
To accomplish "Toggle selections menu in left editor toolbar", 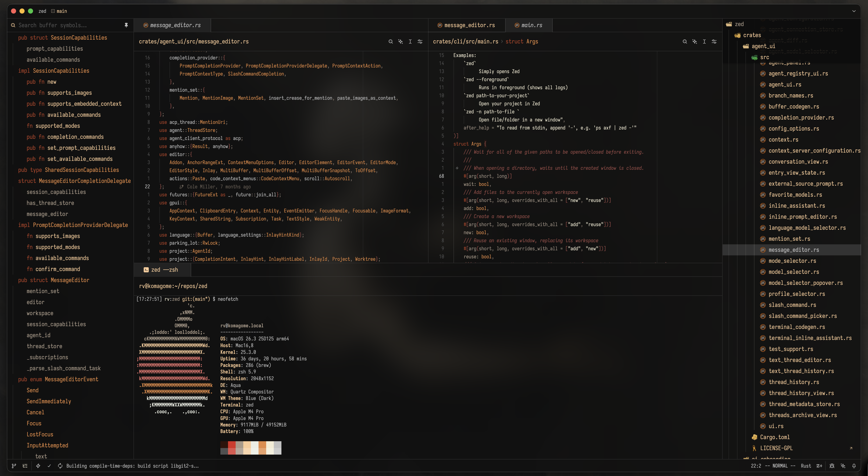I will click(410, 42).
